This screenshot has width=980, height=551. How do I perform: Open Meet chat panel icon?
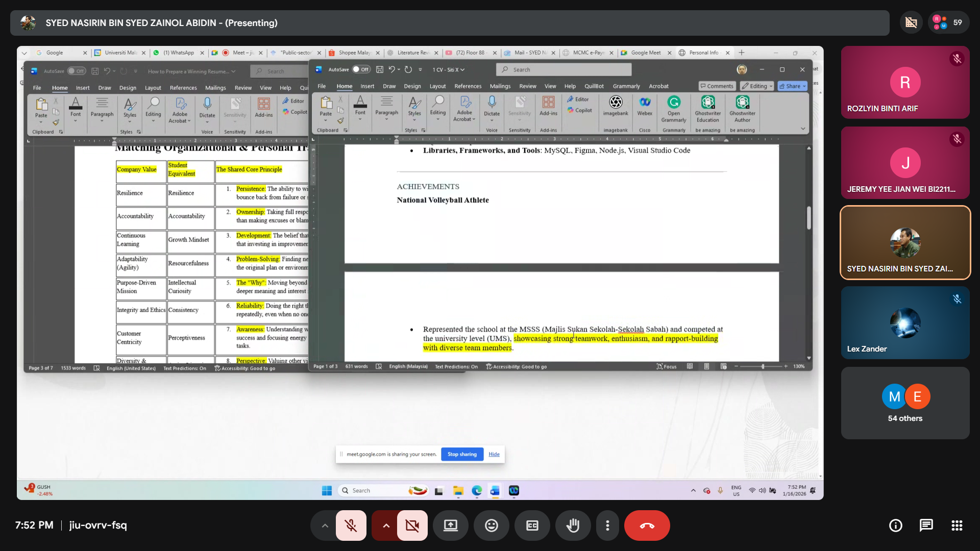pyautogui.click(x=926, y=525)
